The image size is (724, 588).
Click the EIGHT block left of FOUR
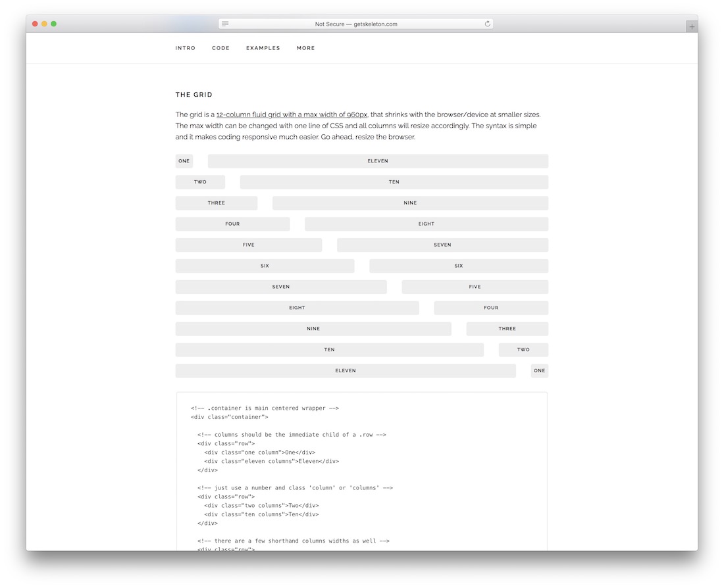coord(297,308)
